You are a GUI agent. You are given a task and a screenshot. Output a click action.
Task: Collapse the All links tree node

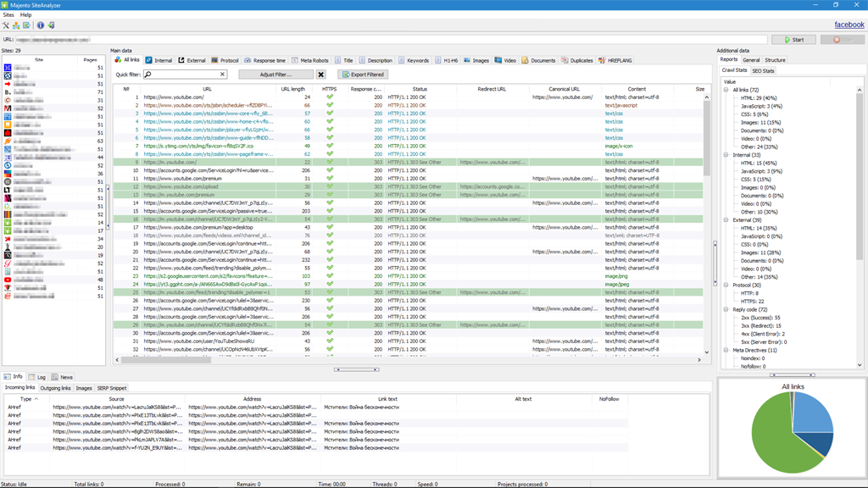[x=726, y=90]
